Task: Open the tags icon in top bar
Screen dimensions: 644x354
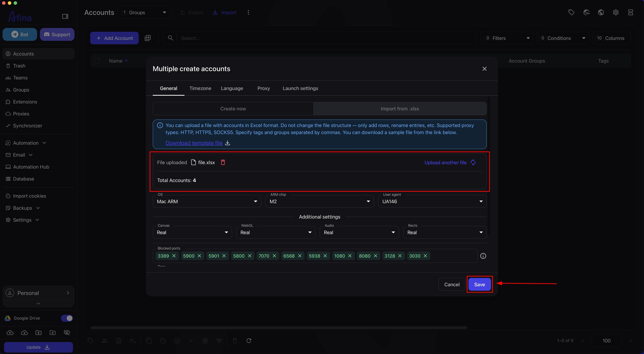Action: [x=571, y=12]
